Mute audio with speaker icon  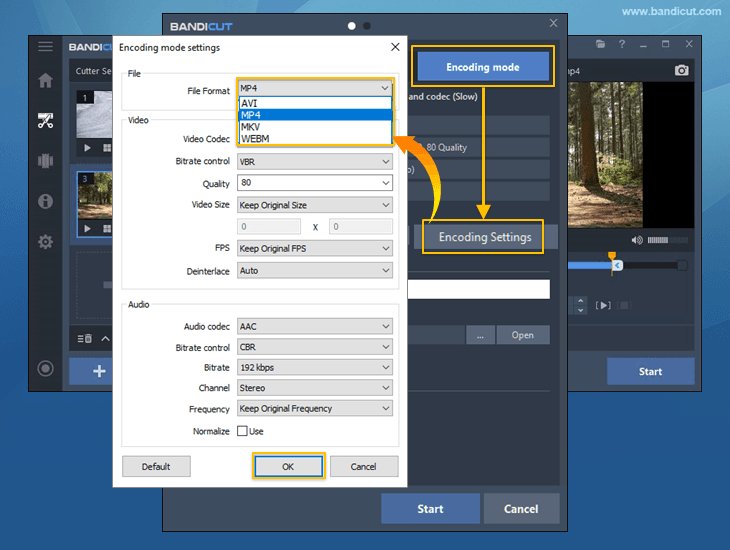[x=636, y=240]
